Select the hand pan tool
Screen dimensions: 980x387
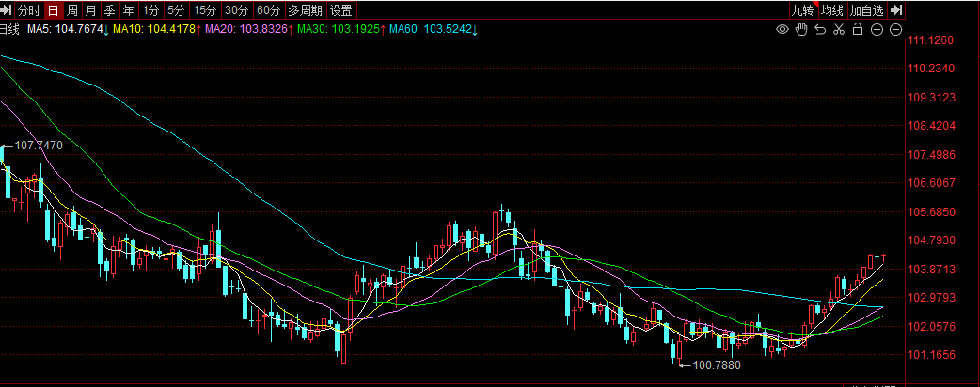(801, 30)
